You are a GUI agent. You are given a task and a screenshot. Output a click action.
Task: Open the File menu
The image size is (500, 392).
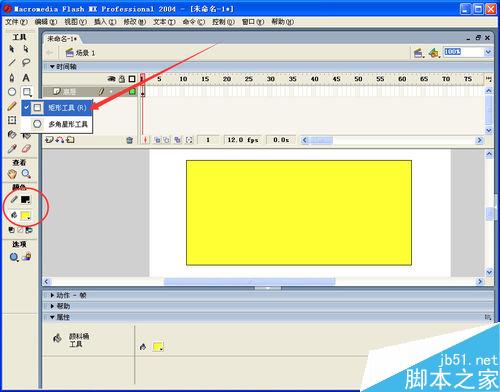(x=16, y=22)
